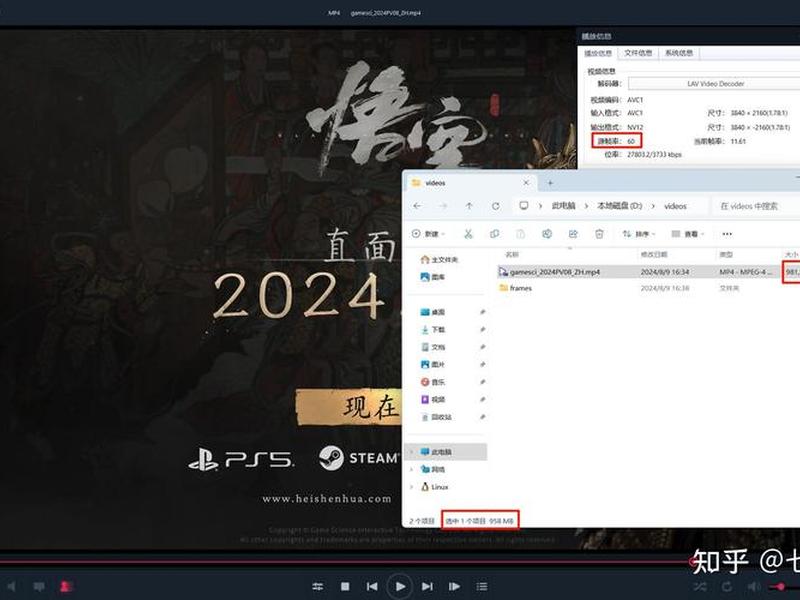Expand the 此电脑 tree node

412,452
